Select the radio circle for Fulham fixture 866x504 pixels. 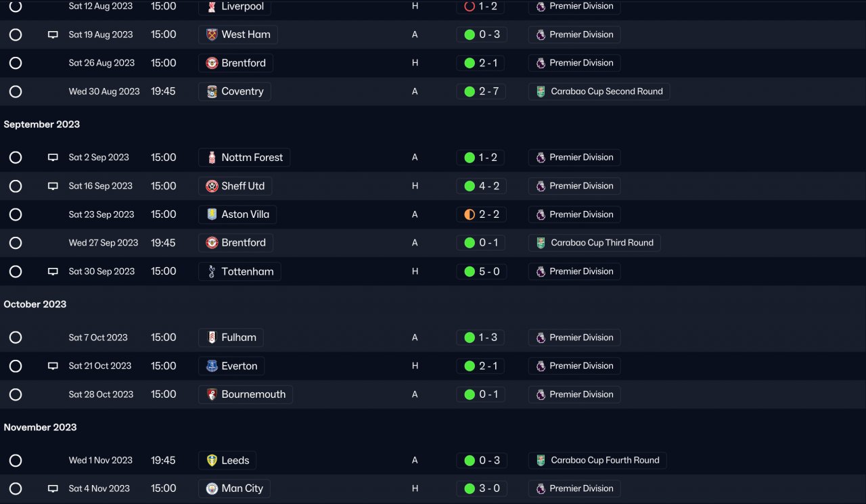pyautogui.click(x=16, y=338)
